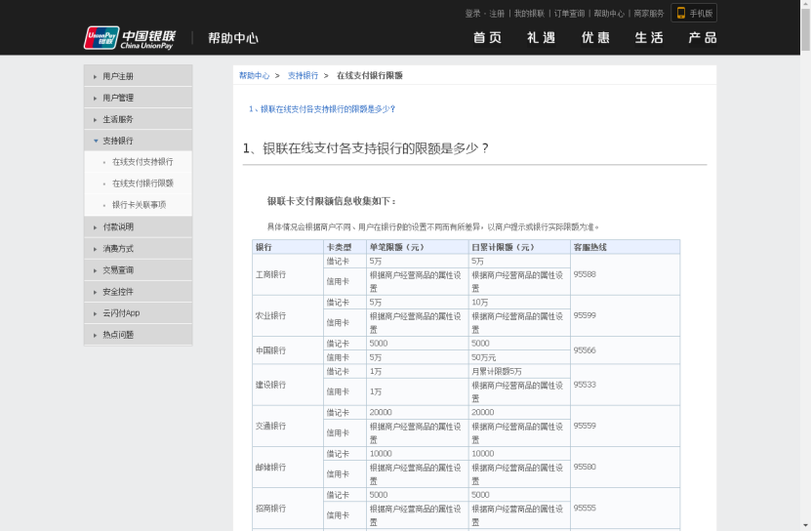
Task: Go to 首页 in the main navigation
Action: [x=487, y=38]
